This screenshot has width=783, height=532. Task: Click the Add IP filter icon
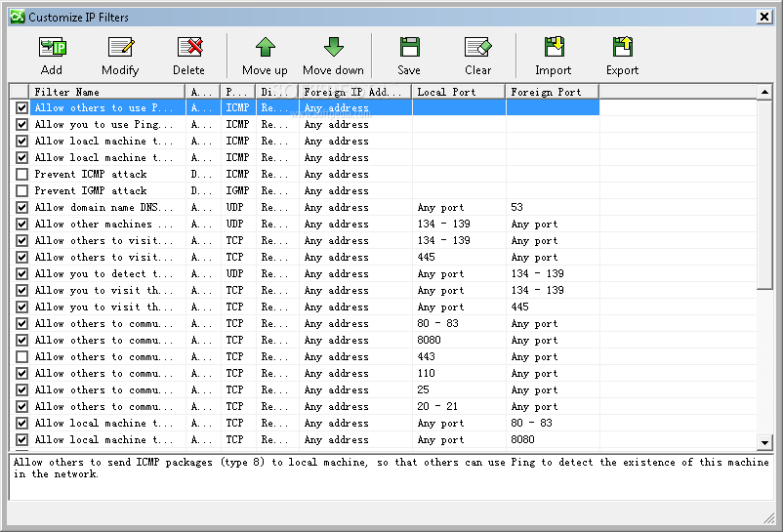point(52,48)
